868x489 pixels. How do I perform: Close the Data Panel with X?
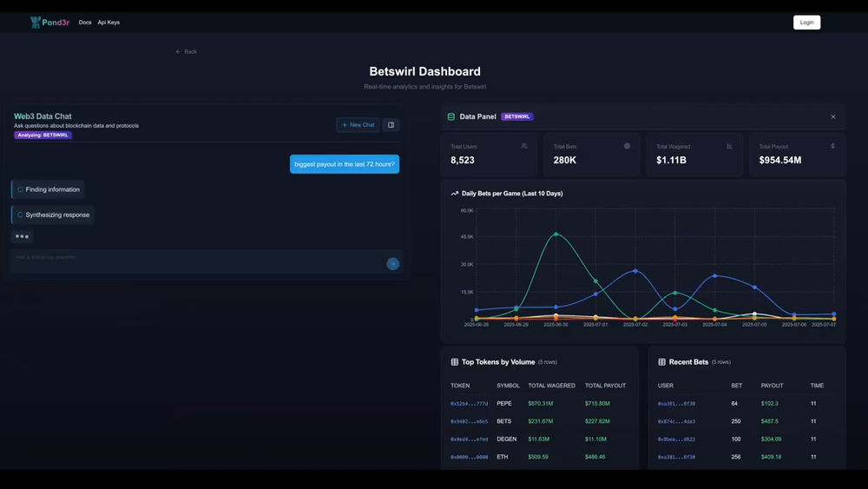coord(833,117)
